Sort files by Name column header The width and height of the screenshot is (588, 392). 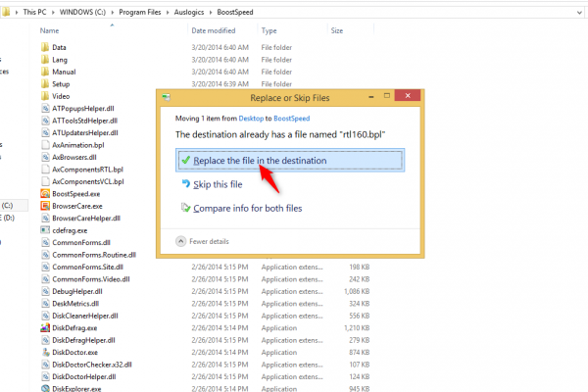[x=50, y=30]
